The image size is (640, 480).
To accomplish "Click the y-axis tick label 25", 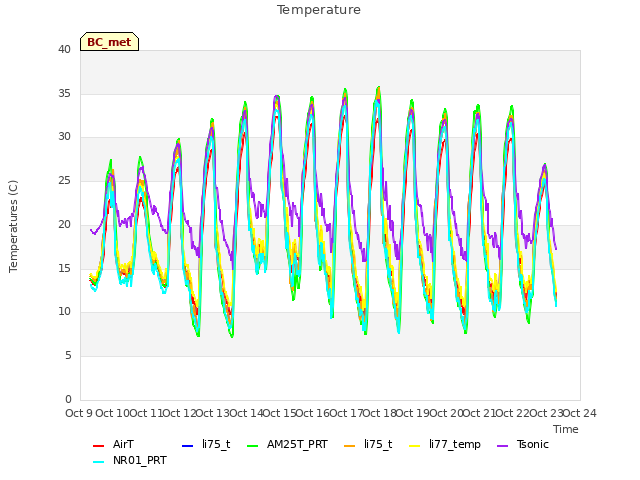I will tap(64, 180).
